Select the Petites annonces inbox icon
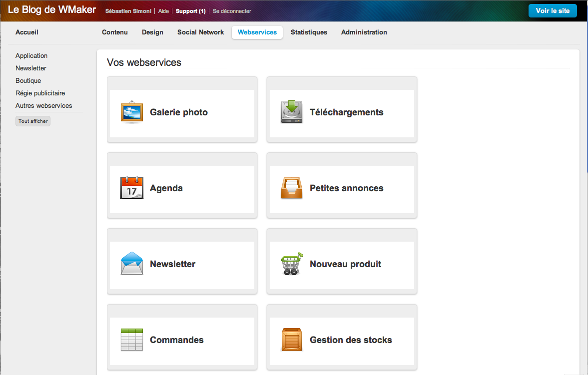The width and height of the screenshot is (588, 375). pyautogui.click(x=292, y=188)
